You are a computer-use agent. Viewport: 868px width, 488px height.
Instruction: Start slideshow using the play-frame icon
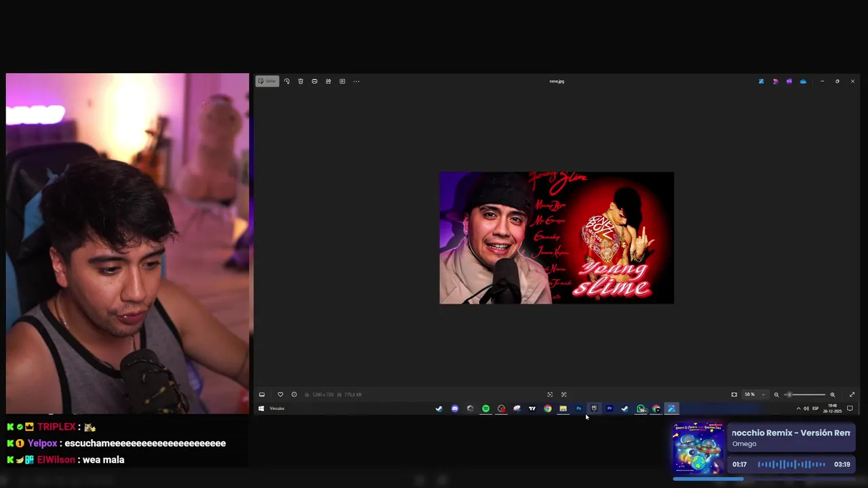point(342,81)
